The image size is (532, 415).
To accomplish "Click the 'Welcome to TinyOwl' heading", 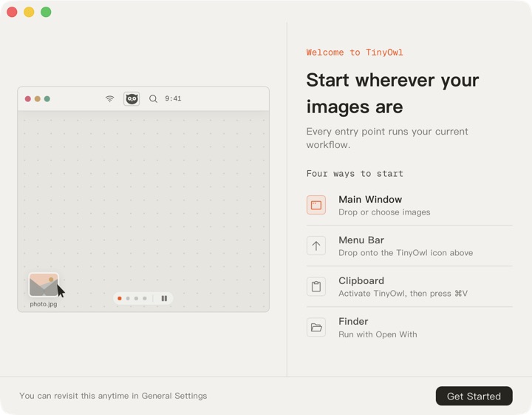I will click(355, 53).
